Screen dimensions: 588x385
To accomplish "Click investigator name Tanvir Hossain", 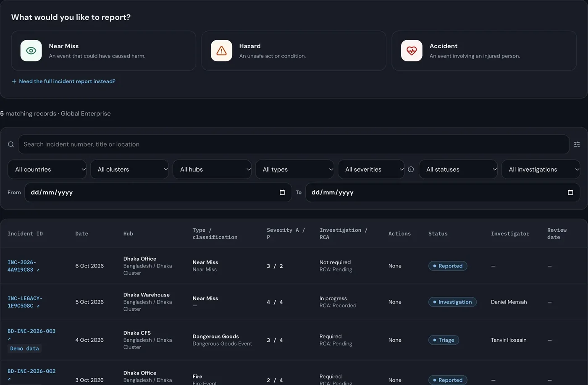I will coord(509,340).
